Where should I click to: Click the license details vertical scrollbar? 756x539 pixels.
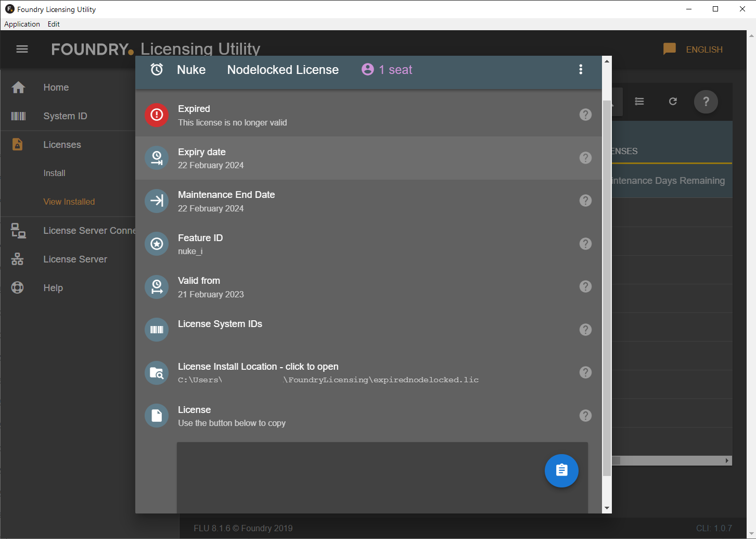(x=607, y=286)
